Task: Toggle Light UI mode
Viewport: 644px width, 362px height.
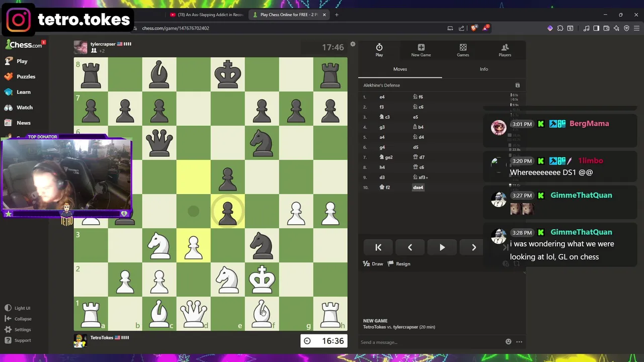Action: (x=18, y=308)
